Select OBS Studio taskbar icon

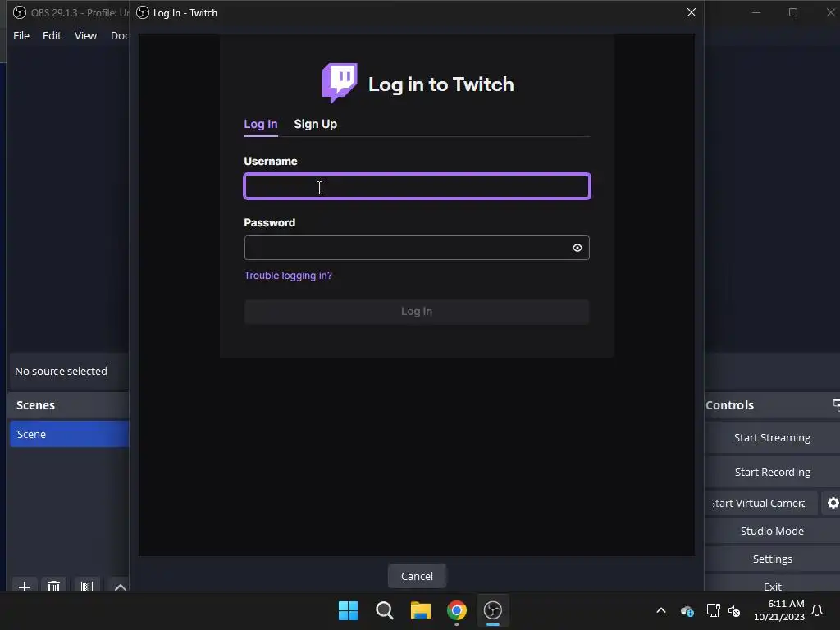[493, 610]
